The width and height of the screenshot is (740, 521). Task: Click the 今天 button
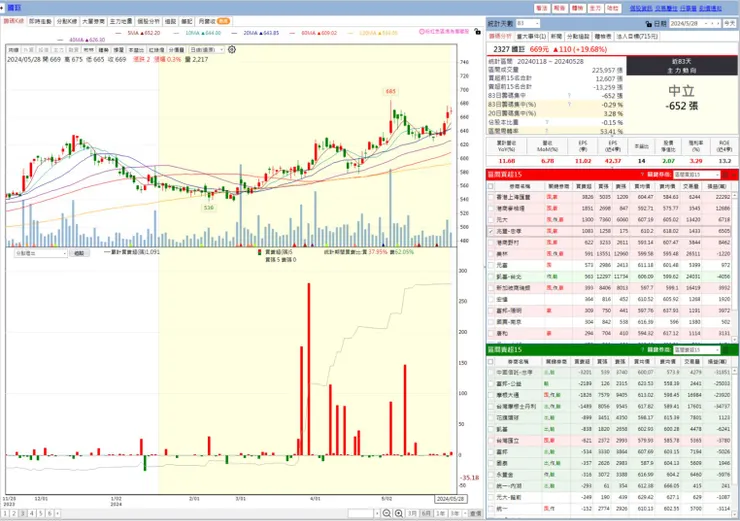pyautogui.click(x=730, y=23)
